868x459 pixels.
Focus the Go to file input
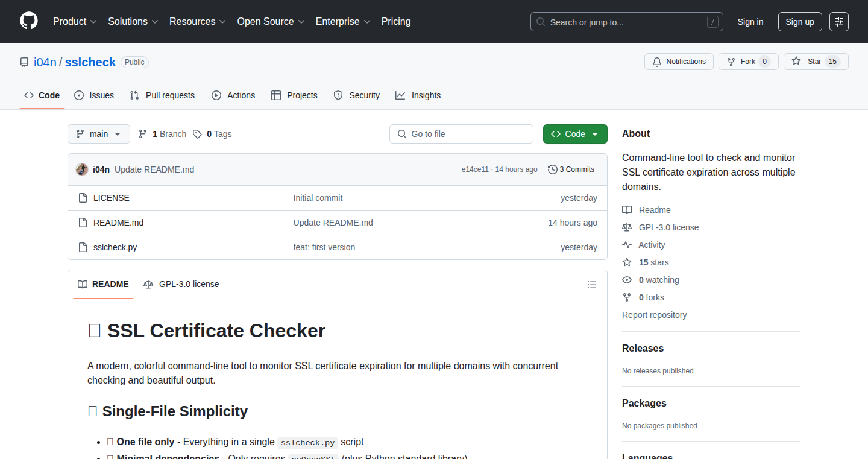click(462, 134)
